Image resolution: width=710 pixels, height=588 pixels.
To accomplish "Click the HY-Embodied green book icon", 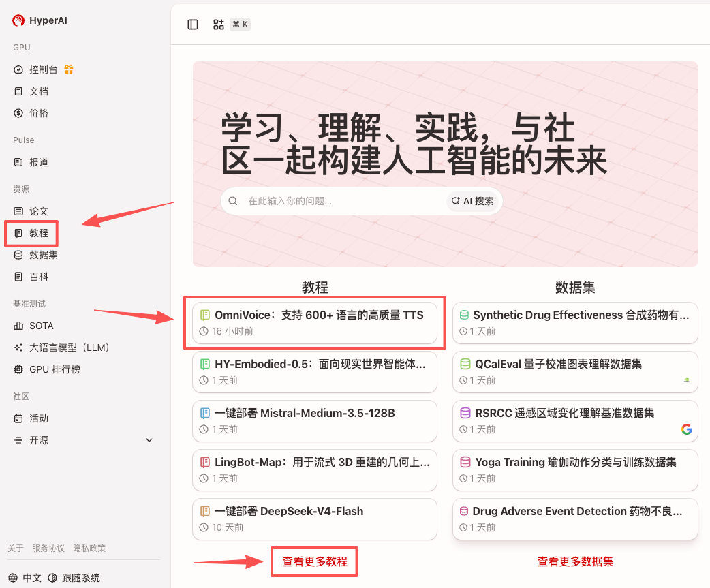I will click(204, 364).
